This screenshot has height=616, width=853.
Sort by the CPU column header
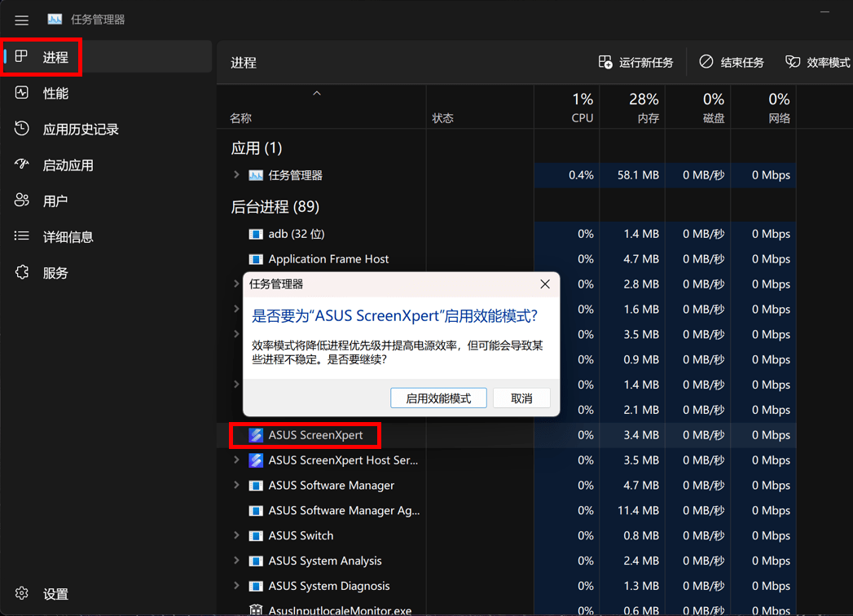pyautogui.click(x=566, y=108)
